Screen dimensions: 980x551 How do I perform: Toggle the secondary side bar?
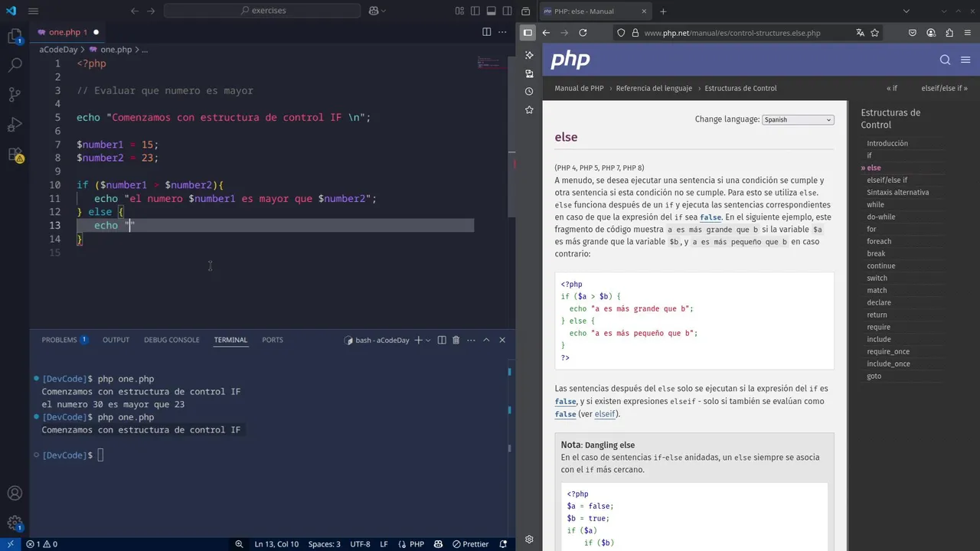point(506,11)
